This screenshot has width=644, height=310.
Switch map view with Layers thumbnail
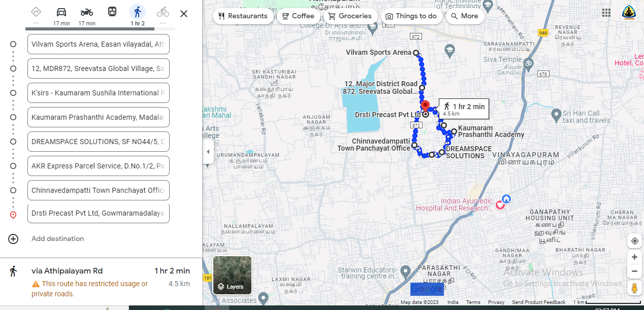232,275
